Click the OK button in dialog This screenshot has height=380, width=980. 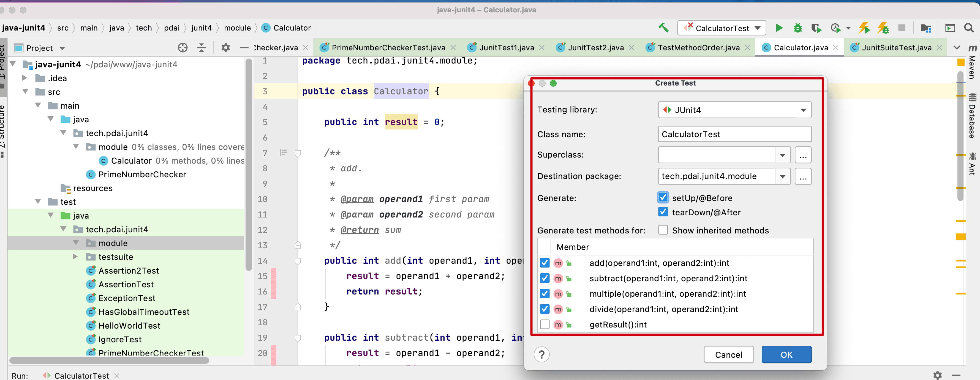786,354
